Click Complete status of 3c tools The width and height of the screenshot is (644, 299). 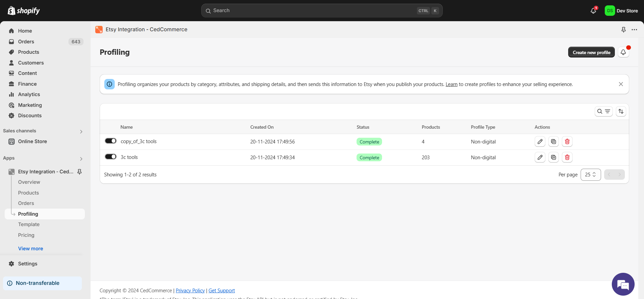point(369,158)
